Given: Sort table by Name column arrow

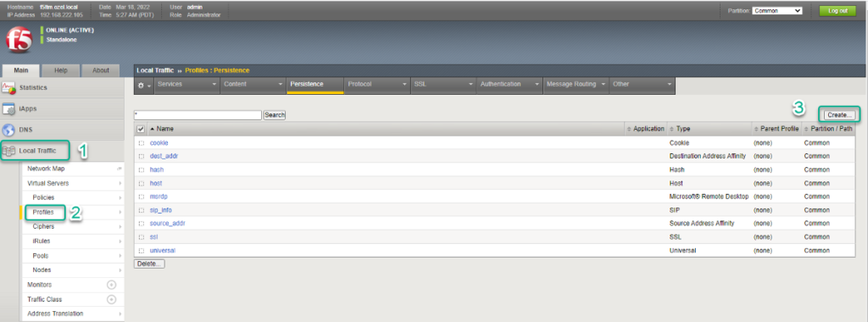Looking at the screenshot, I should click(153, 129).
